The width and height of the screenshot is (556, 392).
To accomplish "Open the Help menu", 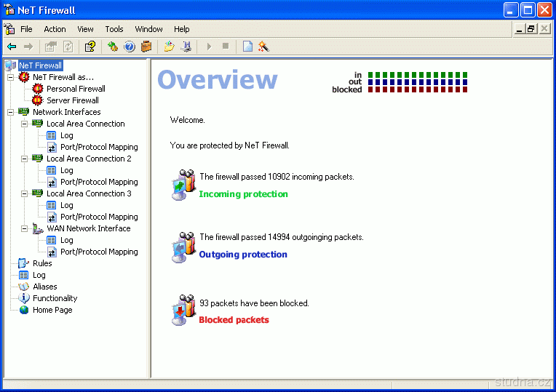I will 181,29.
